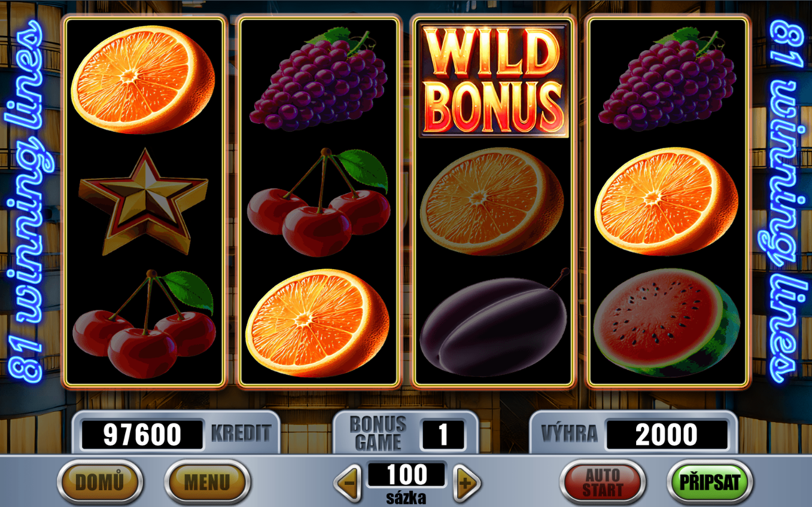Toggle the AUTO START button
The height and width of the screenshot is (507, 812).
point(603,482)
